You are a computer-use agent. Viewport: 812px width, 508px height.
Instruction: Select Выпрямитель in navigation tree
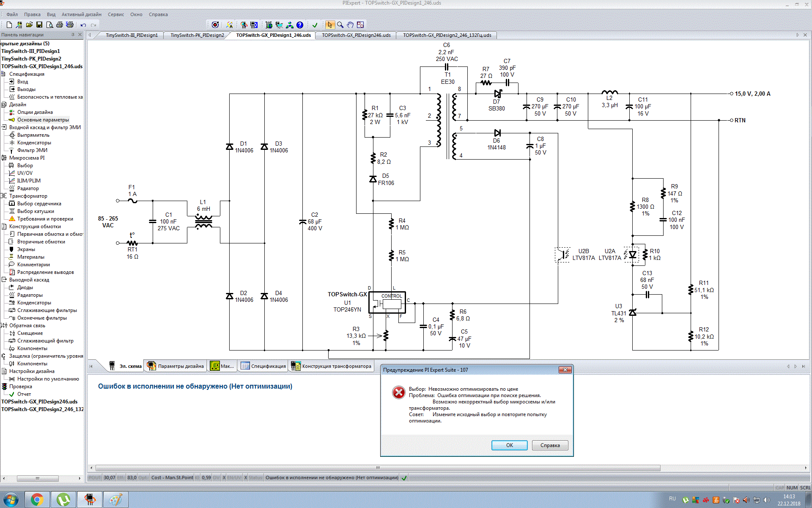tap(33, 135)
